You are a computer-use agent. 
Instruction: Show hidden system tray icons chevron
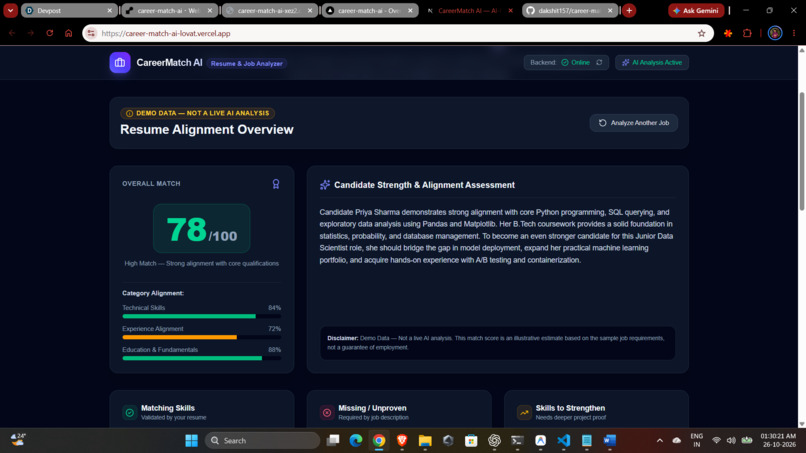[660, 441]
